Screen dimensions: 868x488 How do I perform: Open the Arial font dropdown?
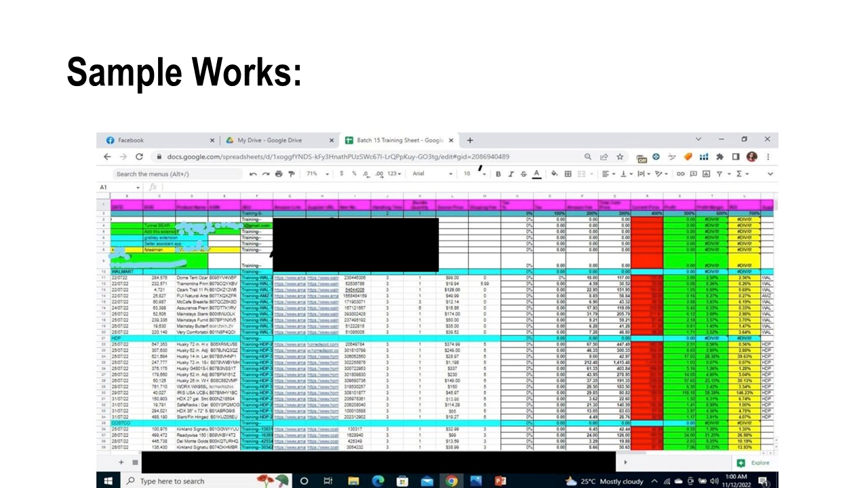(433, 174)
